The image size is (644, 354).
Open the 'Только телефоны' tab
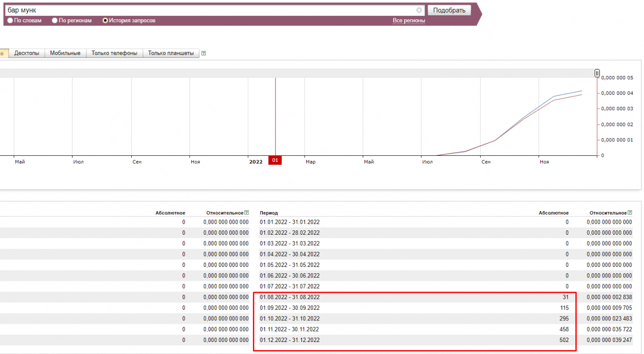(x=114, y=53)
